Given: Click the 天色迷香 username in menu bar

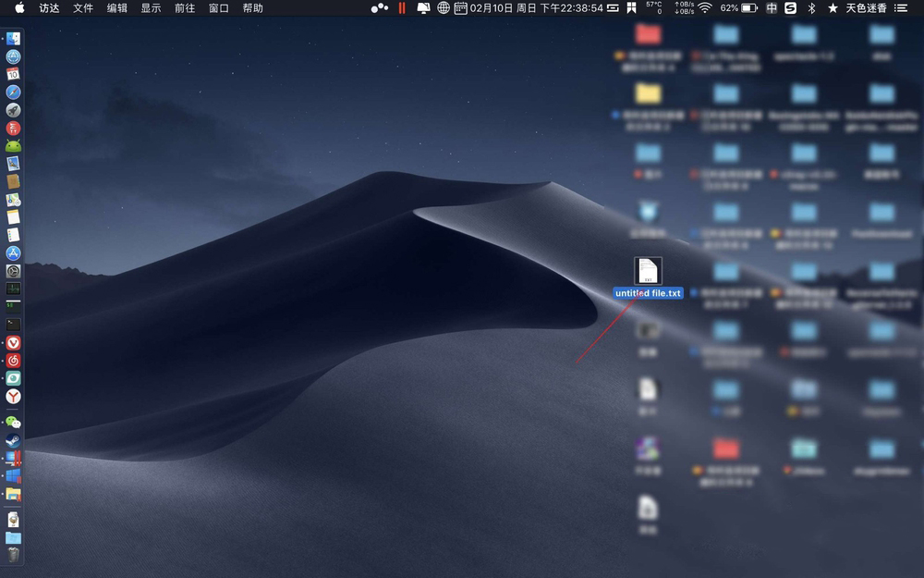Looking at the screenshot, I should point(867,7).
